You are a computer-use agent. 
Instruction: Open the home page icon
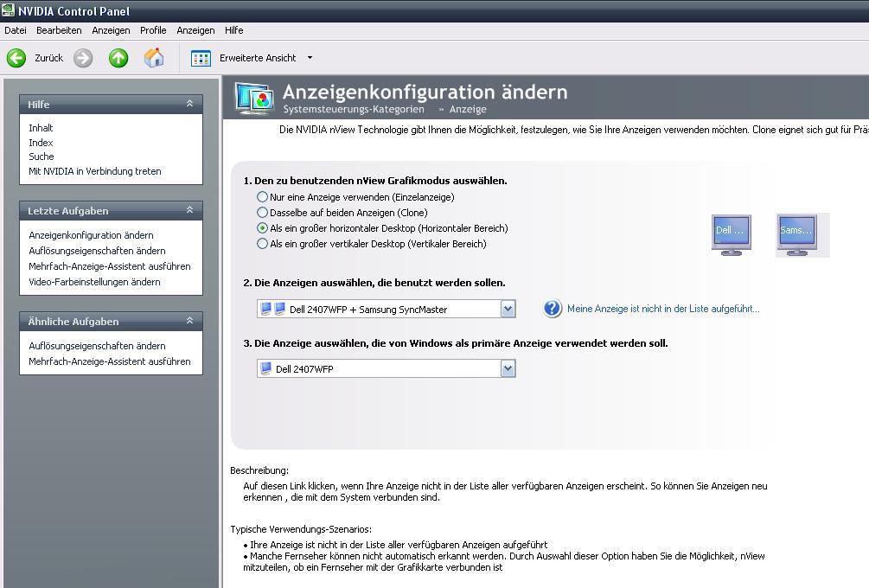pyautogui.click(x=154, y=58)
